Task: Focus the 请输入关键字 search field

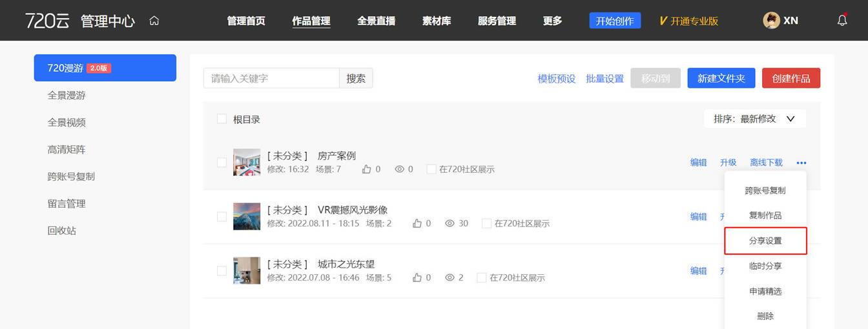Action: pos(271,78)
